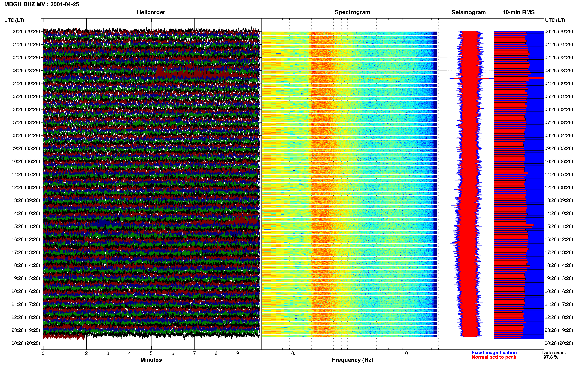Click the seismogram spike at 15:28 UTC
This screenshot has width=588, height=368.
coord(467,226)
